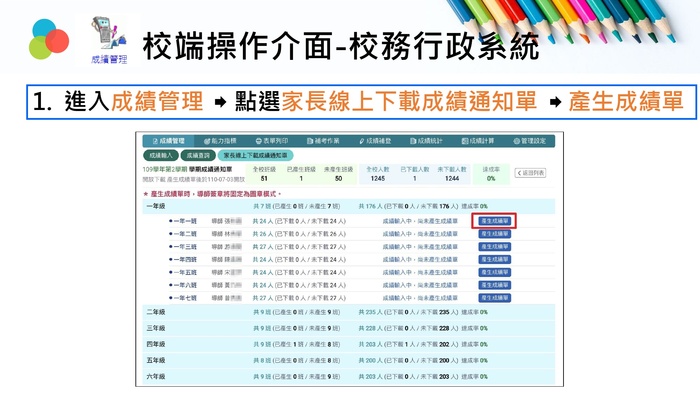Image resolution: width=700 pixels, height=394 pixels.
Task: Click the 達成率 0% summary value
Action: 491,178
